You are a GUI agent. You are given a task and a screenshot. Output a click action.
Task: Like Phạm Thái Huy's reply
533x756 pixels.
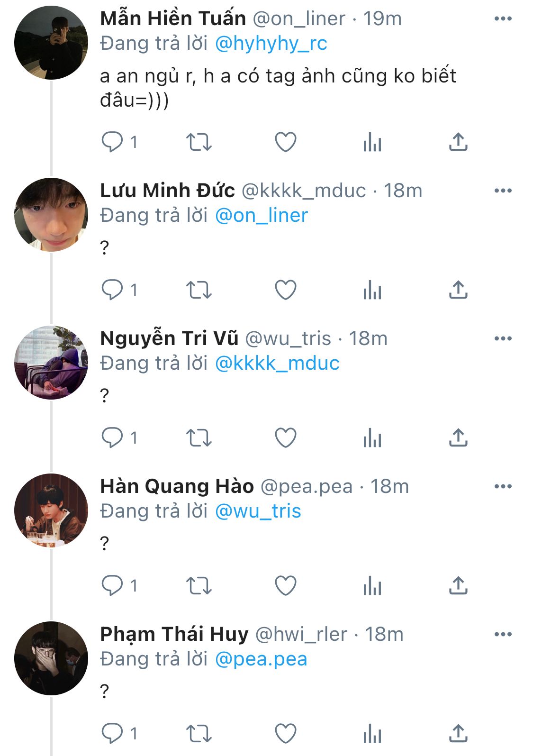(x=286, y=733)
